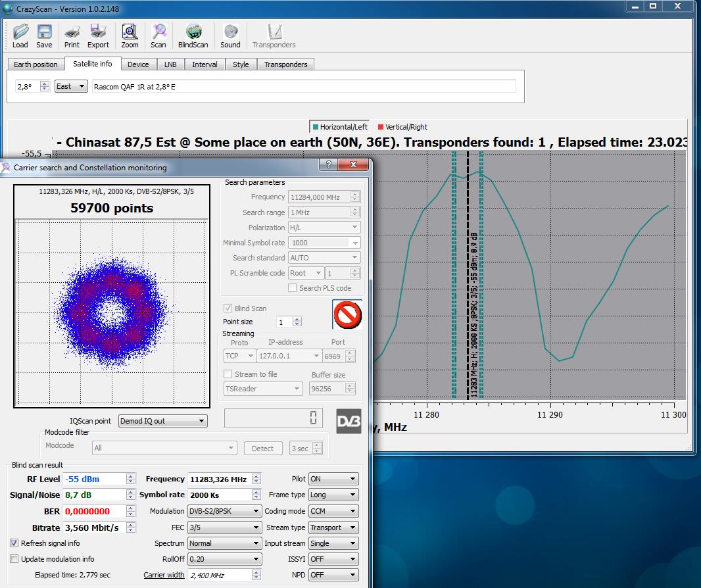Open the Modulation DVB-S2/8PSK dropdown

[x=224, y=511]
